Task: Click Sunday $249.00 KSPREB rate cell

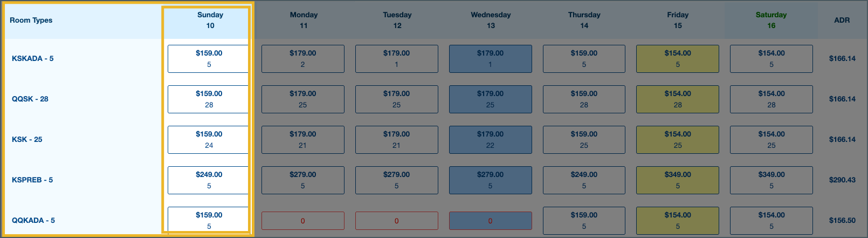Action: pos(209,180)
